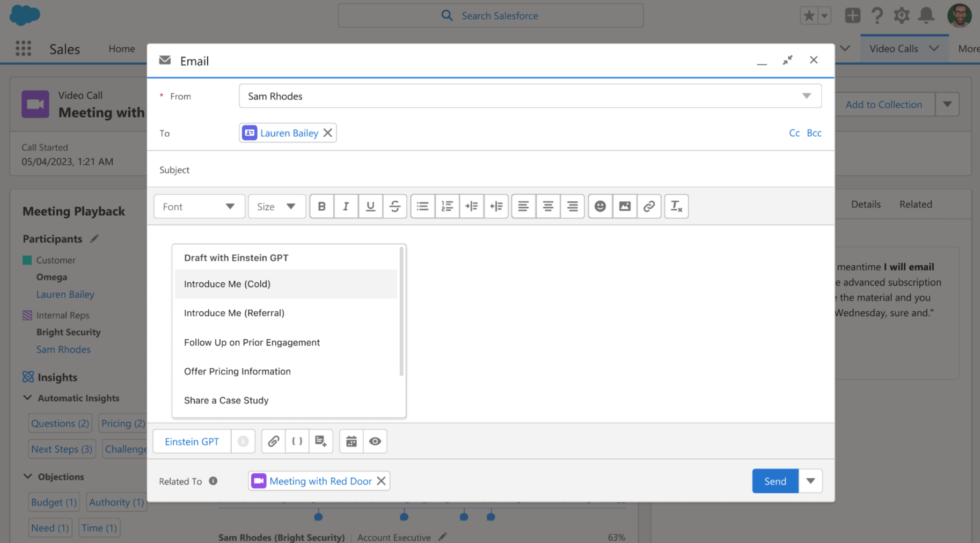Viewport: 980px width, 543px height.
Task: Expand the Font family dropdown
Action: [x=198, y=206]
